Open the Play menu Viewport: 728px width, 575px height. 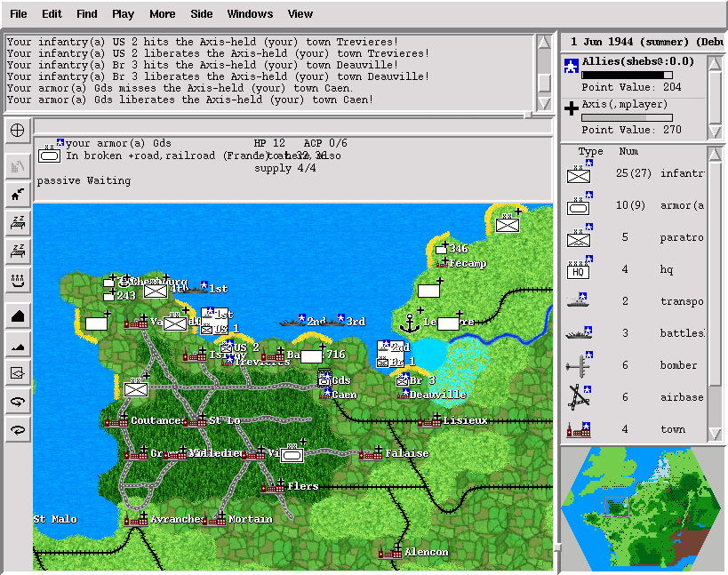tap(123, 14)
